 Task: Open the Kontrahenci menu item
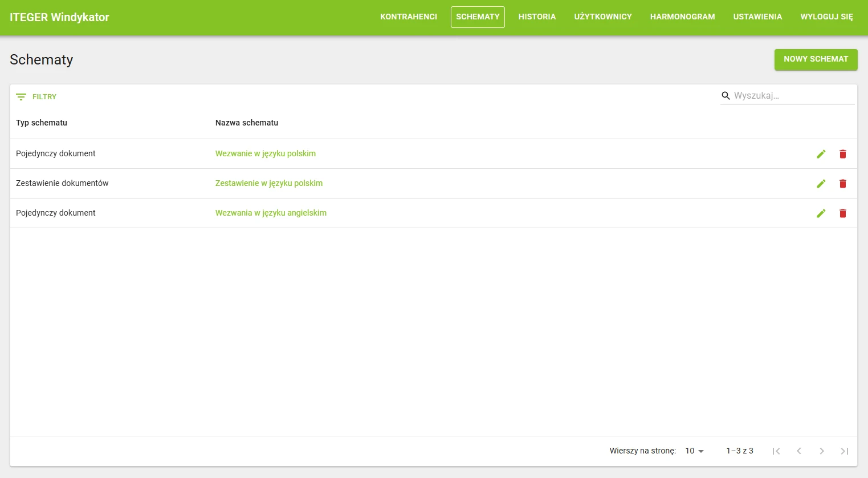tap(409, 17)
